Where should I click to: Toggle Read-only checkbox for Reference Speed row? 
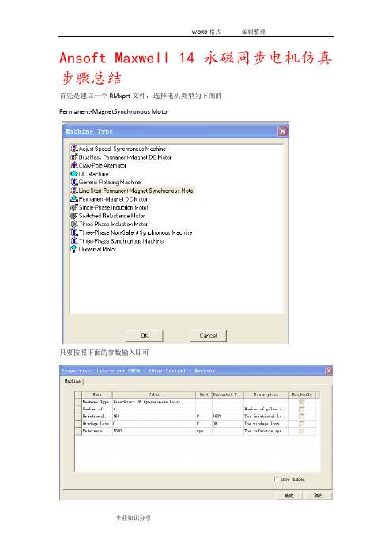pyautogui.click(x=301, y=431)
